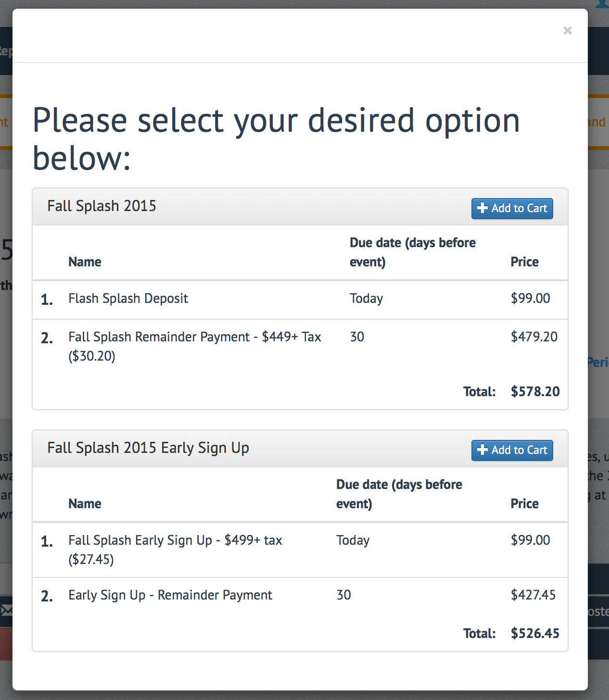
Task: Click the user icon at top right
Action: [602, 4]
